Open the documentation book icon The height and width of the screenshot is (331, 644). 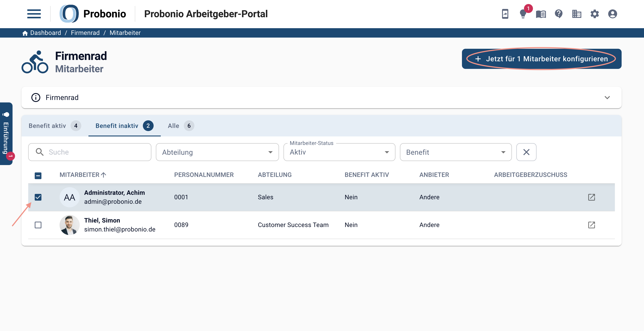point(541,14)
